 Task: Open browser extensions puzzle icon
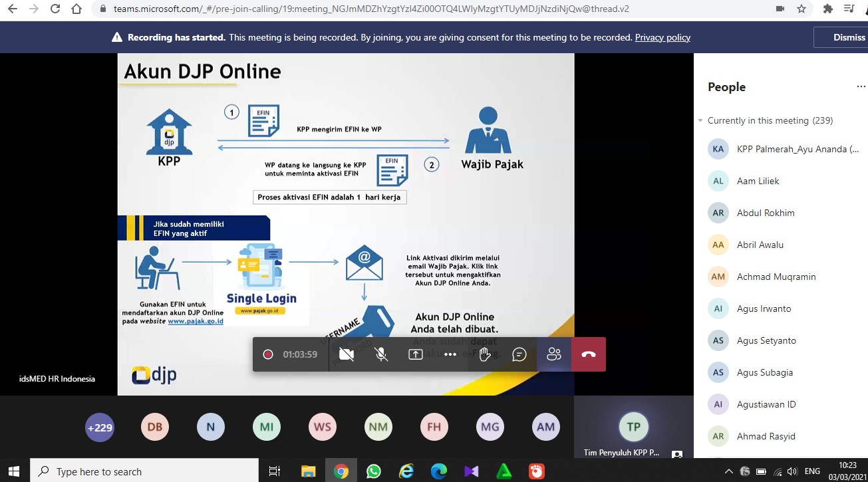[x=827, y=9]
